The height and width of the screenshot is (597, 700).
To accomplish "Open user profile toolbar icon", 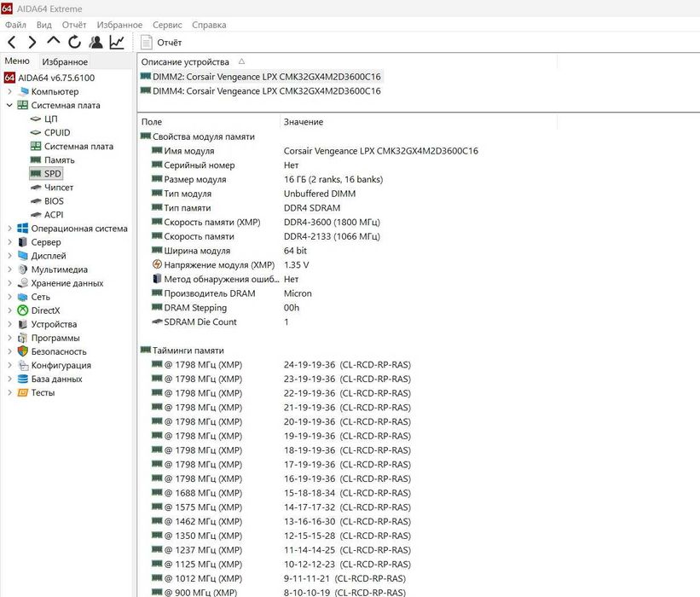I will pos(95,43).
